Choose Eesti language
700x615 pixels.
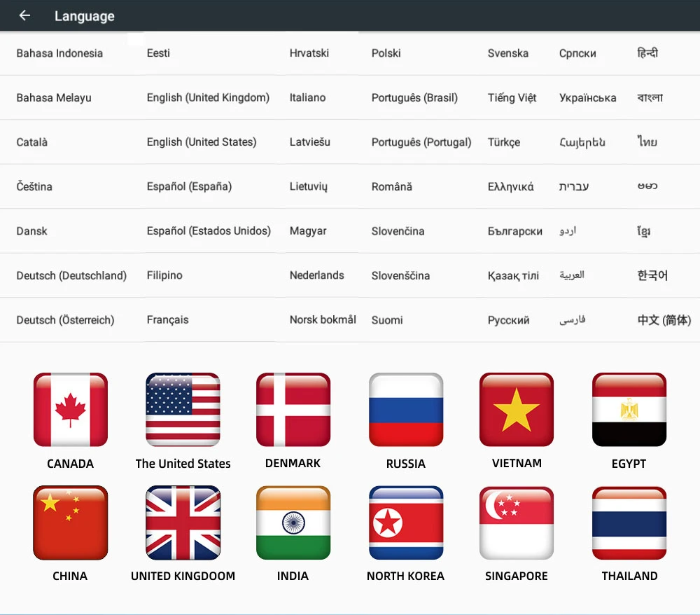click(x=158, y=53)
